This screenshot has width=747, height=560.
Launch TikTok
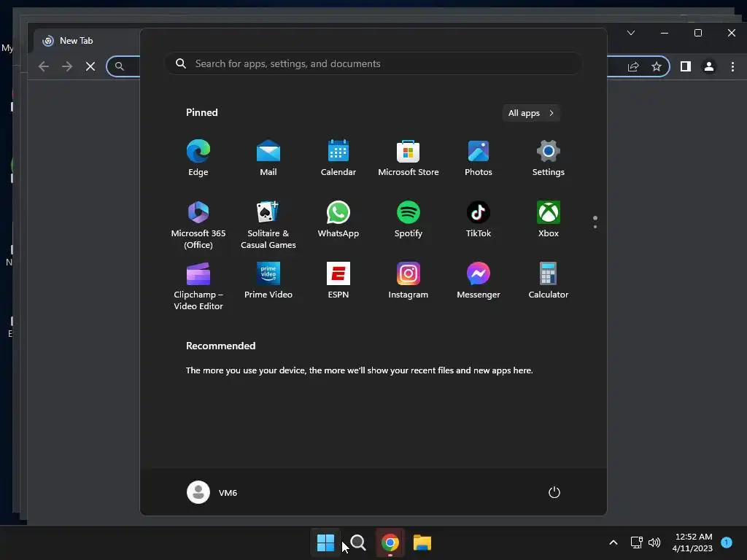tap(479, 219)
